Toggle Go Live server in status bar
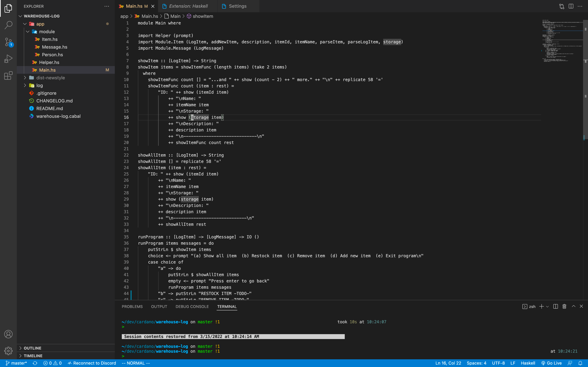Viewport: 588px width, 367px height. point(551,363)
